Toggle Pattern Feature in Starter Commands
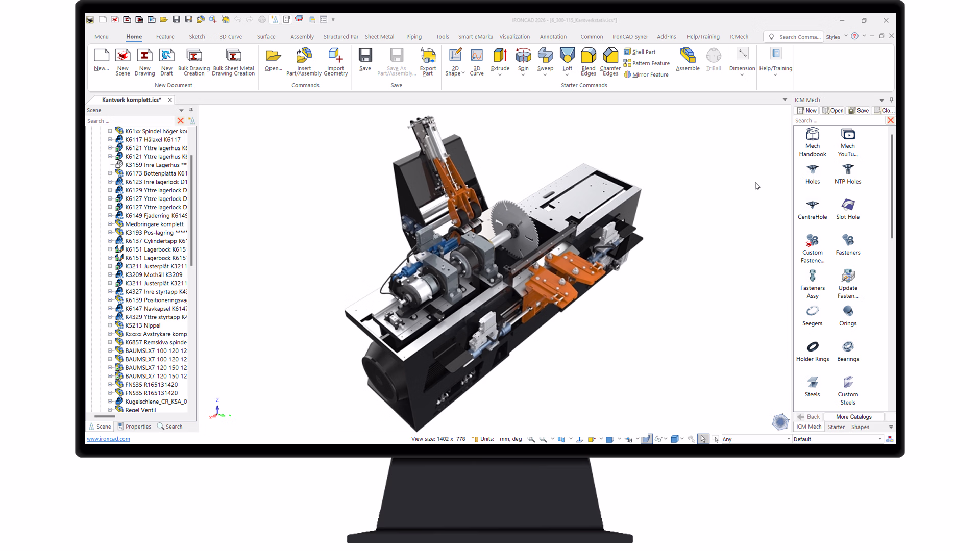 tap(646, 63)
